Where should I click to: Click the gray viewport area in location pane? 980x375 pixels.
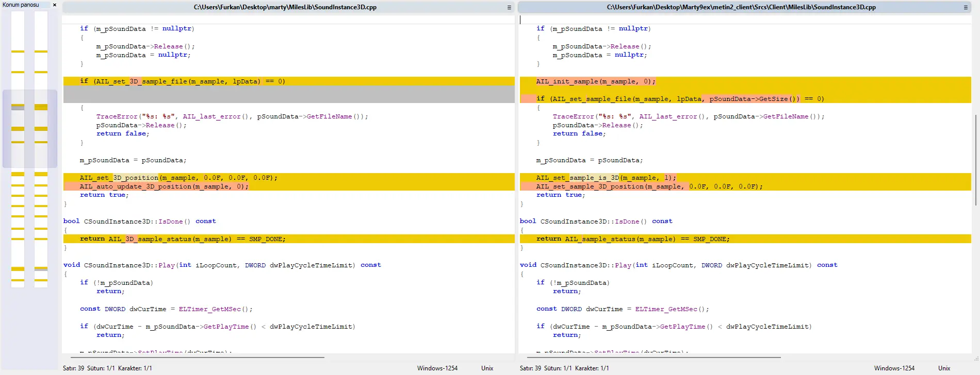30,129
